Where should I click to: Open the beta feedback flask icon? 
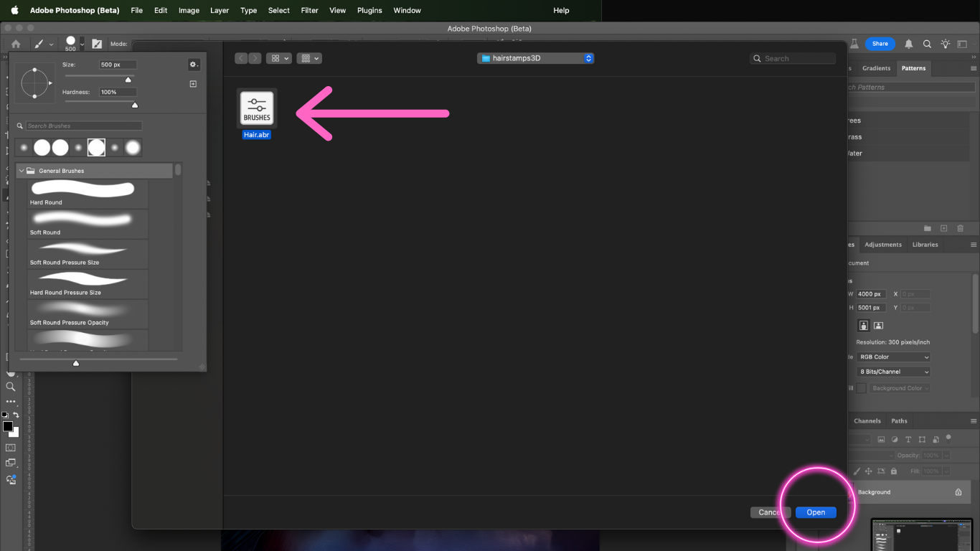click(854, 44)
